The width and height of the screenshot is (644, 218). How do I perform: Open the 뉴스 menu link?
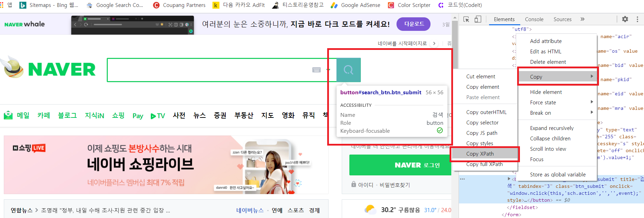[200, 115]
